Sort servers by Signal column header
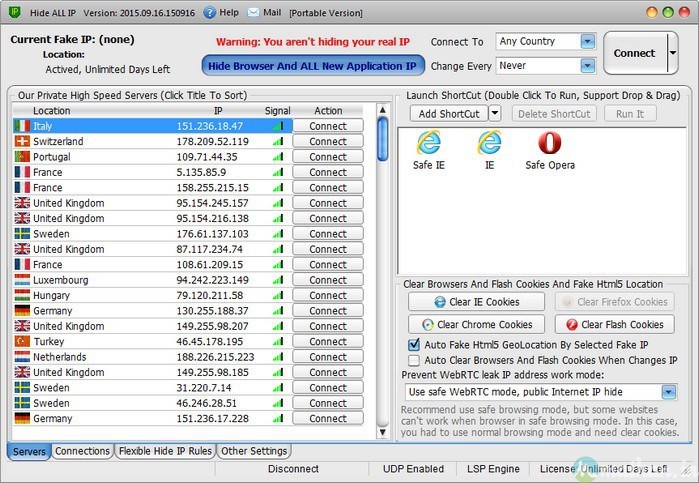Viewport: 699px width, 483px height. coord(277,111)
